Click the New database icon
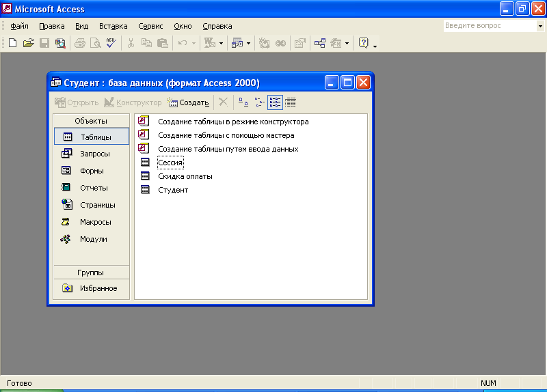The image size is (547, 392). click(12, 43)
